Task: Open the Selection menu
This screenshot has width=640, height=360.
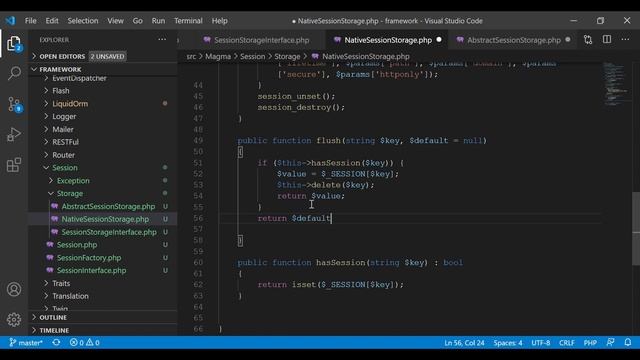Action: point(83,21)
